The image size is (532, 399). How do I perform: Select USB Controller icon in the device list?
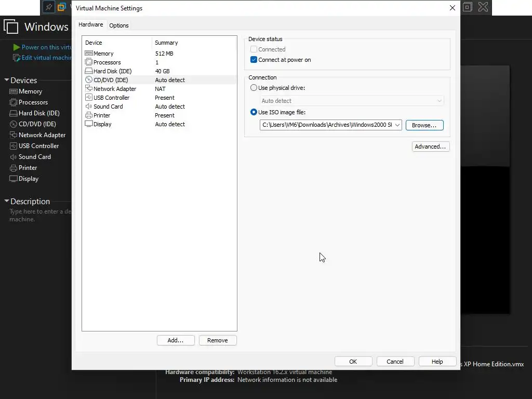click(x=88, y=97)
